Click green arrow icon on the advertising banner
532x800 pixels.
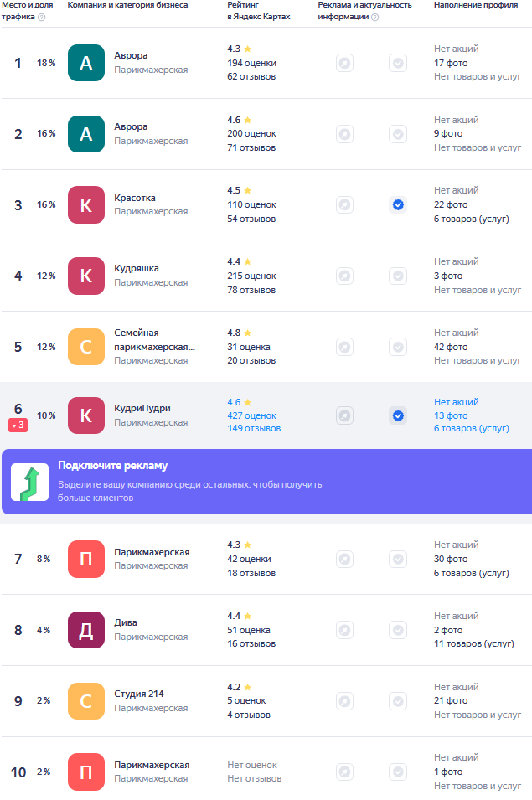(x=30, y=483)
